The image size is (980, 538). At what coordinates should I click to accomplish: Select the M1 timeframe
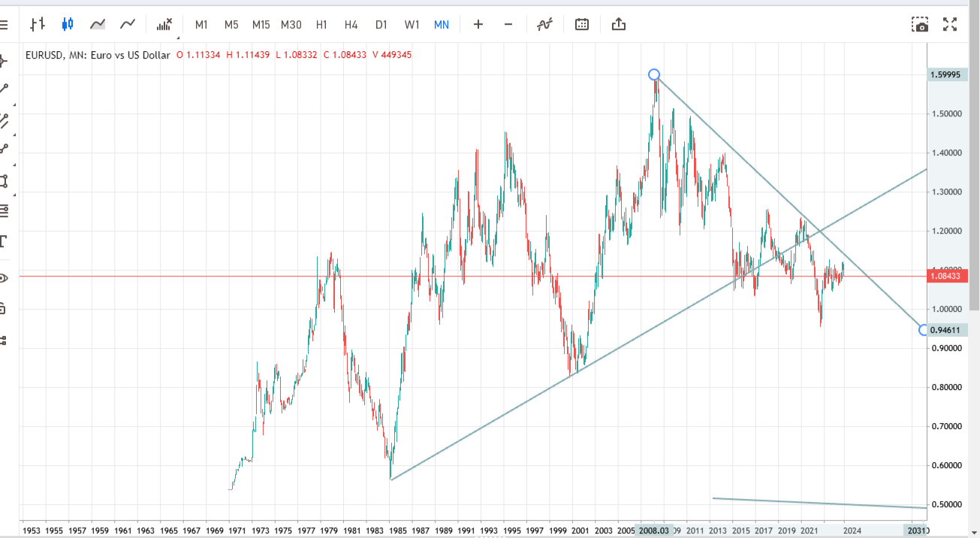point(201,25)
